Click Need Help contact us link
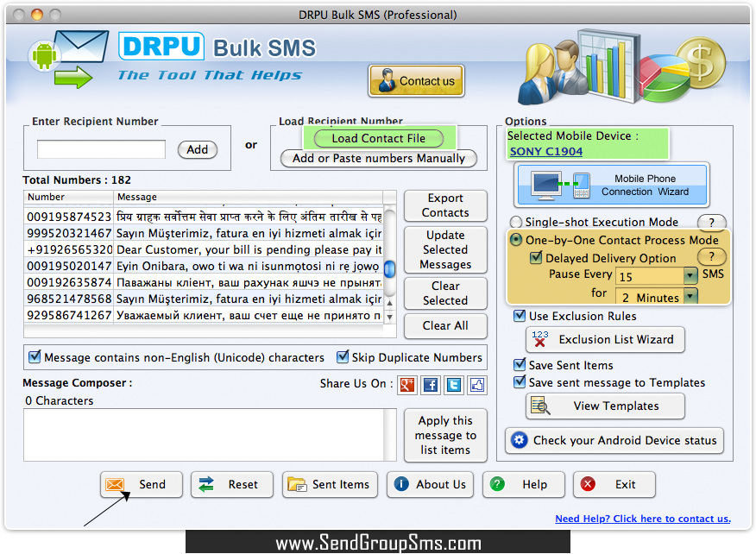 [x=643, y=519]
